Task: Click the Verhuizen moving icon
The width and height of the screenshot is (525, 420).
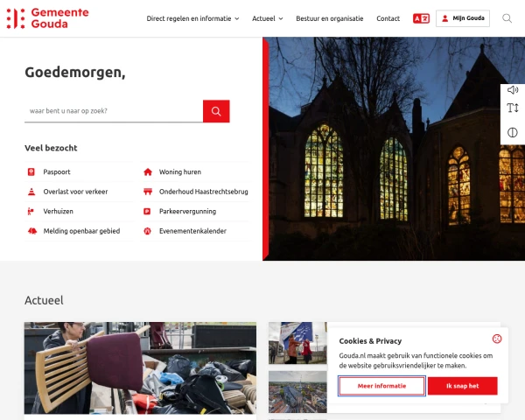Action: click(x=31, y=212)
